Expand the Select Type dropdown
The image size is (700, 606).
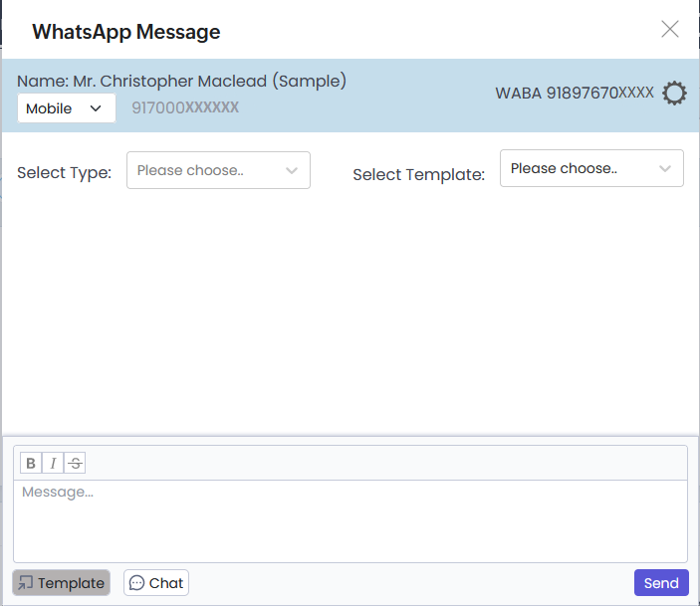(x=218, y=170)
